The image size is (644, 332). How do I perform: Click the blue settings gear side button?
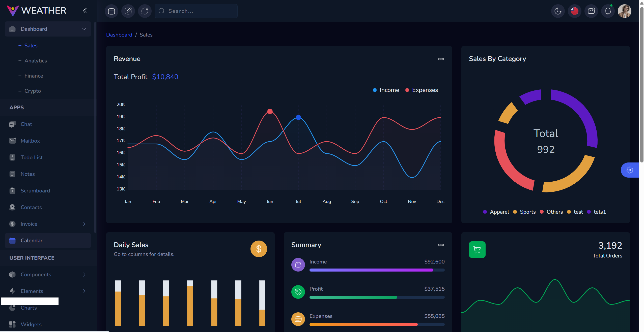630,170
